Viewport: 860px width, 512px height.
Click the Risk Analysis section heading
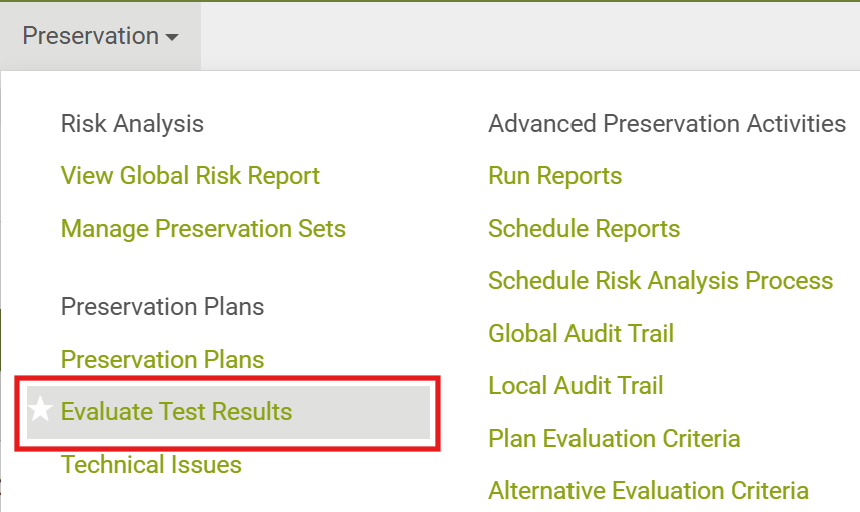coord(132,124)
